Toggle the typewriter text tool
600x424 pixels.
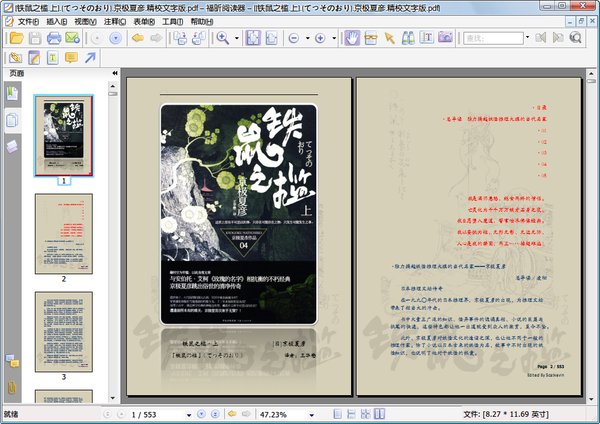pos(52,58)
